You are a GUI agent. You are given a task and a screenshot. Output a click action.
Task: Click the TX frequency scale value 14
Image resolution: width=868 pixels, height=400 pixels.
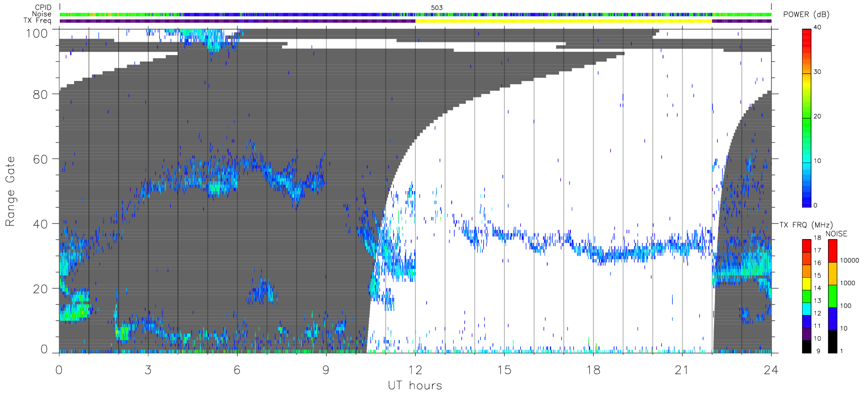[817, 288]
